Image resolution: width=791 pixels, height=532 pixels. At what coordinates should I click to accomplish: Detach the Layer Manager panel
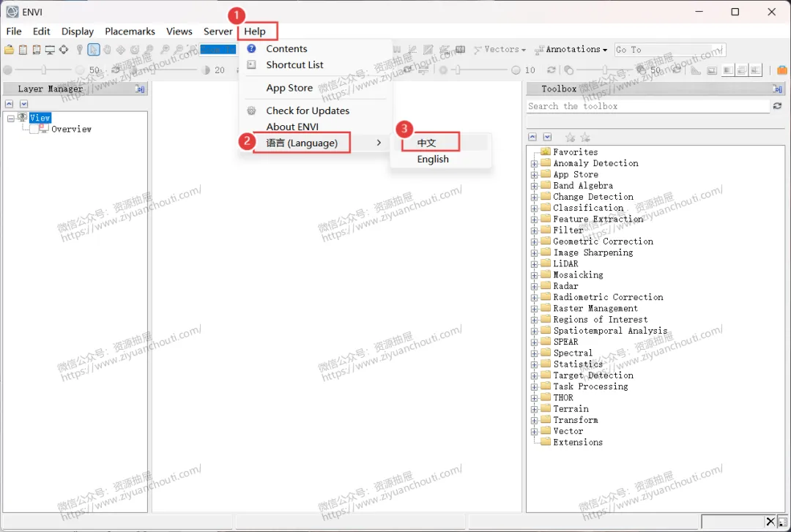[x=140, y=89]
